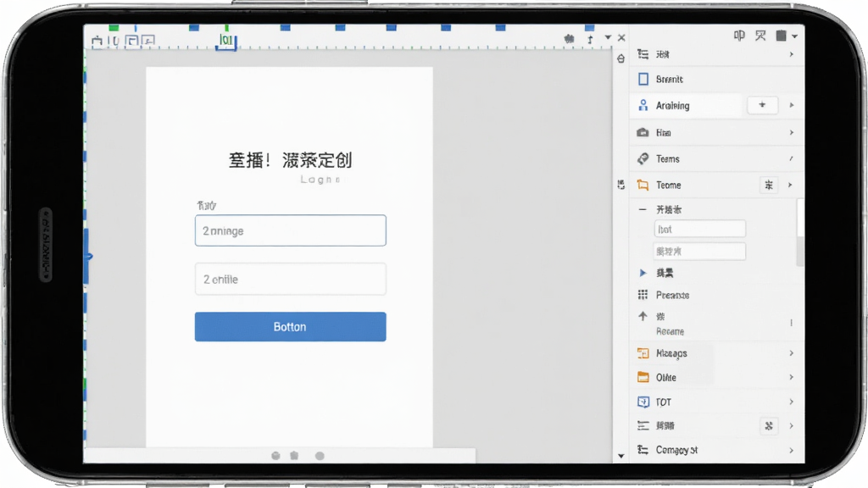Click the dark square icon at panel top right
The height and width of the screenshot is (488, 868).
(781, 36)
